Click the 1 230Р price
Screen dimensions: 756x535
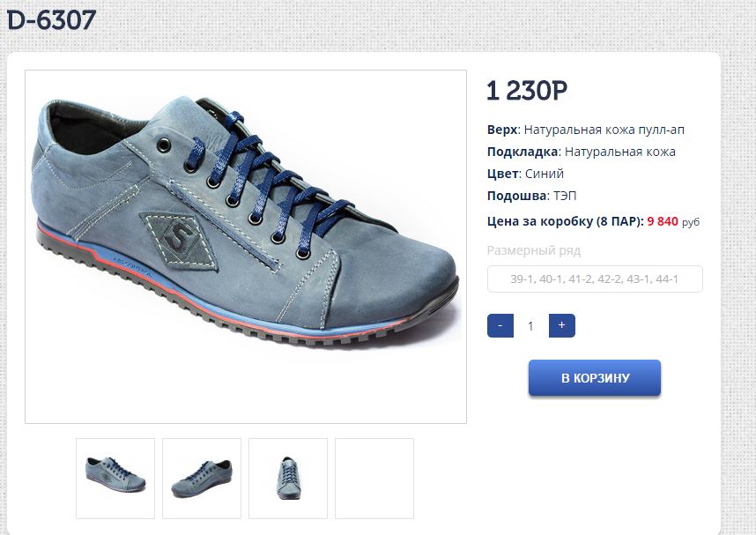pyautogui.click(x=526, y=91)
